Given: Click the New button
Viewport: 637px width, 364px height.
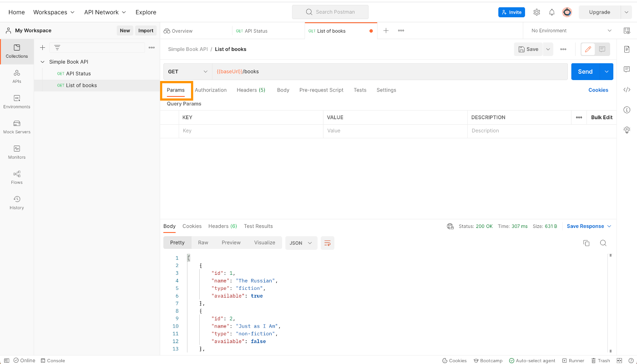Looking at the screenshot, I should coord(125,30).
